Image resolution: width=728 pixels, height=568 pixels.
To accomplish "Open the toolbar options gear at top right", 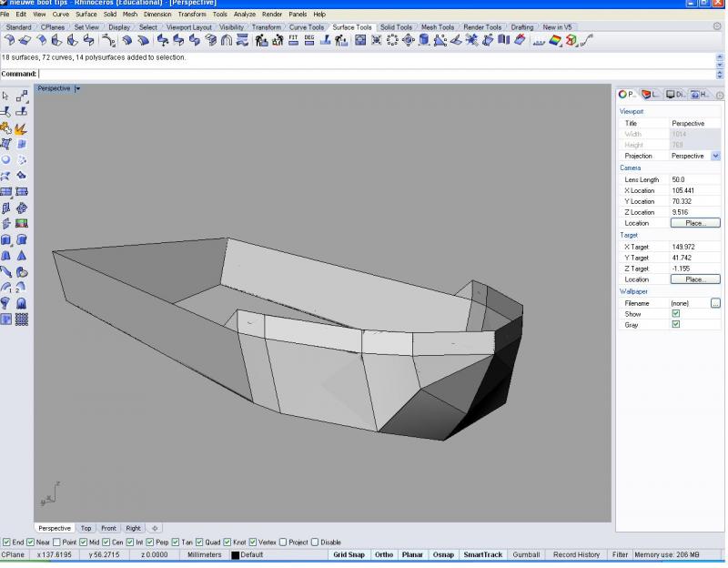I will (717, 26).
